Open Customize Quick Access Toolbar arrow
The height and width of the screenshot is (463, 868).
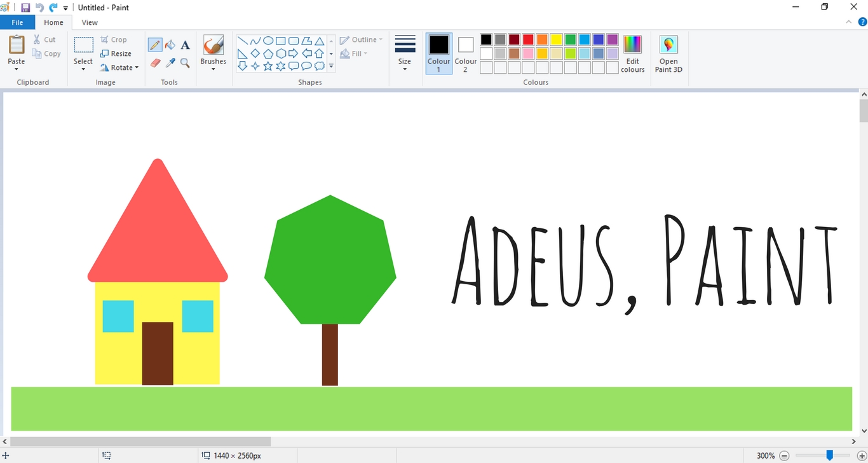click(x=65, y=8)
